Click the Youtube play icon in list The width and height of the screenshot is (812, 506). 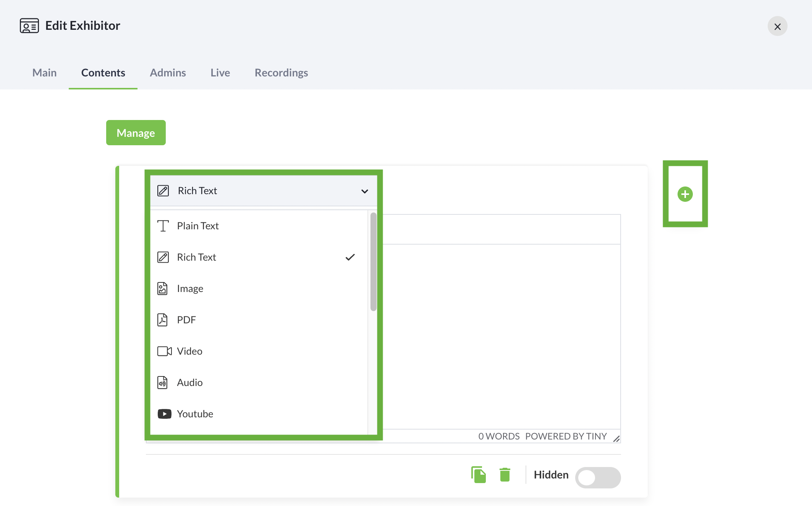[164, 414]
